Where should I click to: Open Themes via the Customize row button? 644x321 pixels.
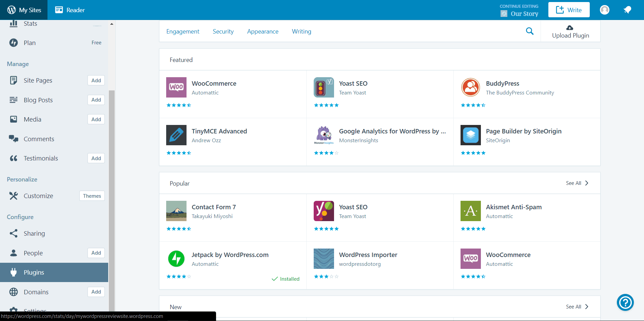coord(92,196)
